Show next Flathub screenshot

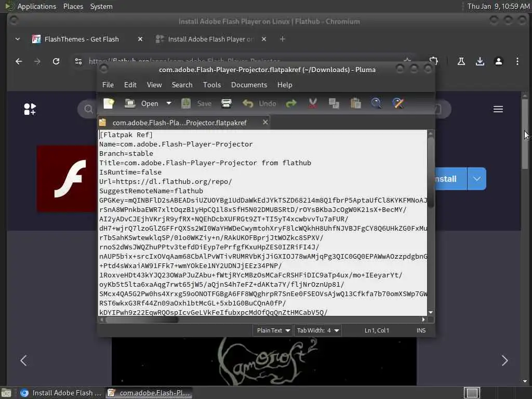point(504,361)
